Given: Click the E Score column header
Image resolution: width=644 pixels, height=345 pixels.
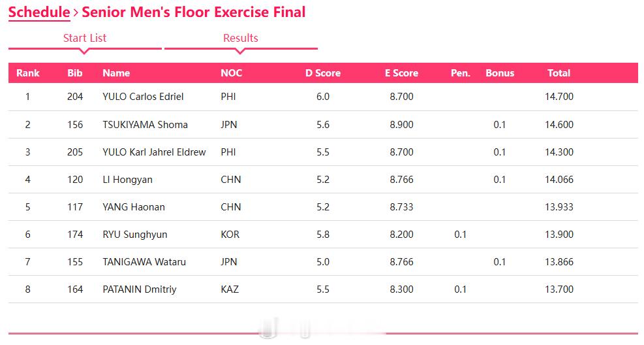Looking at the screenshot, I should click(x=401, y=73).
